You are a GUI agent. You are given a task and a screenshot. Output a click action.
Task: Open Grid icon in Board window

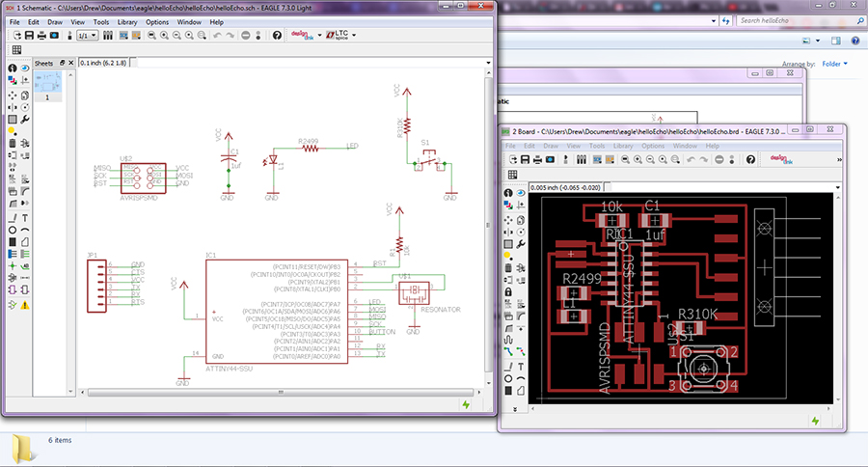pyautogui.click(x=513, y=175)
